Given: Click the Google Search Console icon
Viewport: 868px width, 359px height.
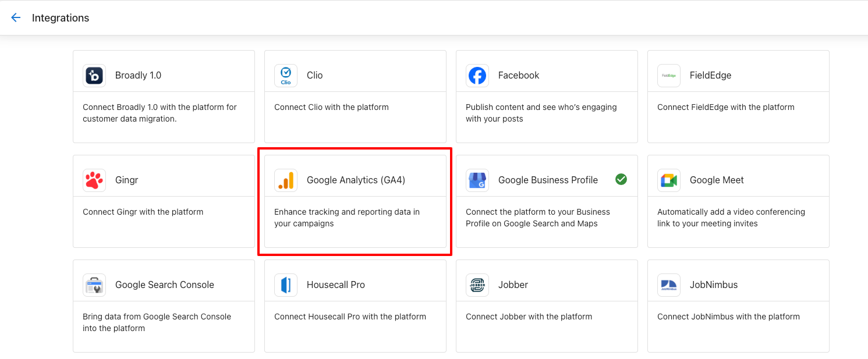Looking at the screenshot, I should pos(94,285).
